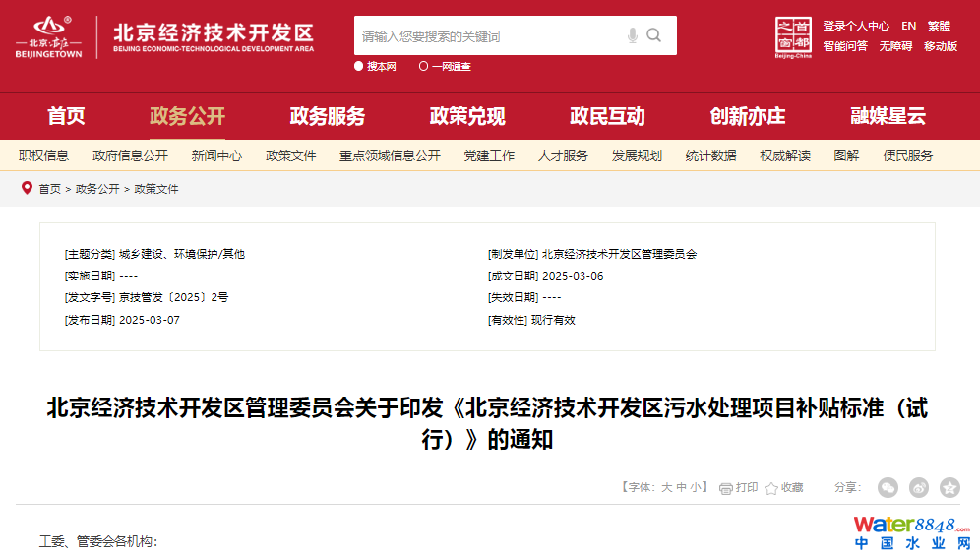Click the keyword search input field
This screenshot has width=980, height=560.
click(x=487, y=36)
